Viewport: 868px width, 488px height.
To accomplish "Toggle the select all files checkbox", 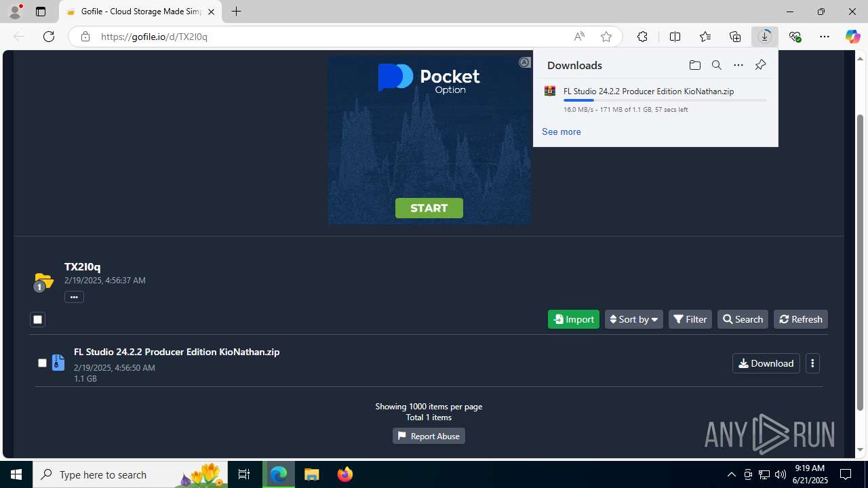I will pos(37,319).
